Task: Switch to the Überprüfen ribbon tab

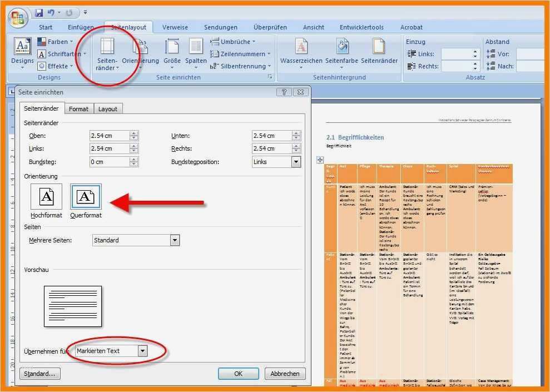Action: click(270, 27)
